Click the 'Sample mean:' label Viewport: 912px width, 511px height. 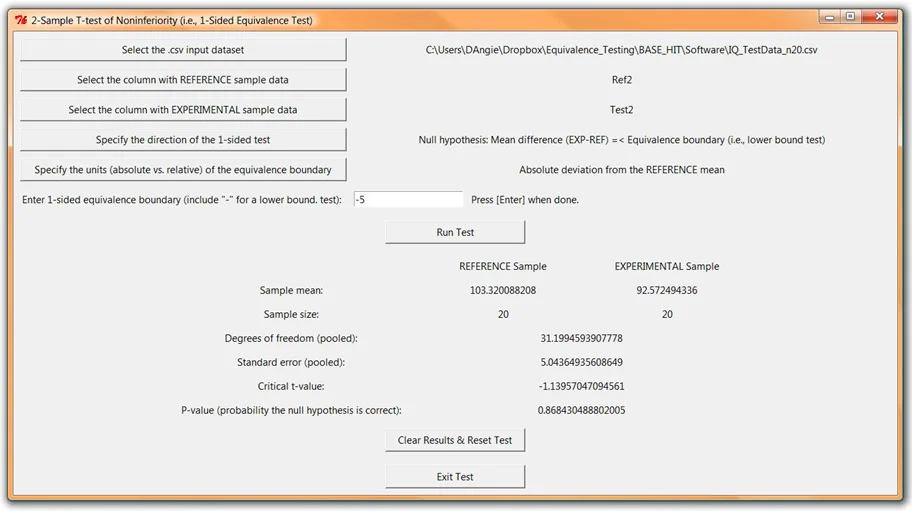291,290
